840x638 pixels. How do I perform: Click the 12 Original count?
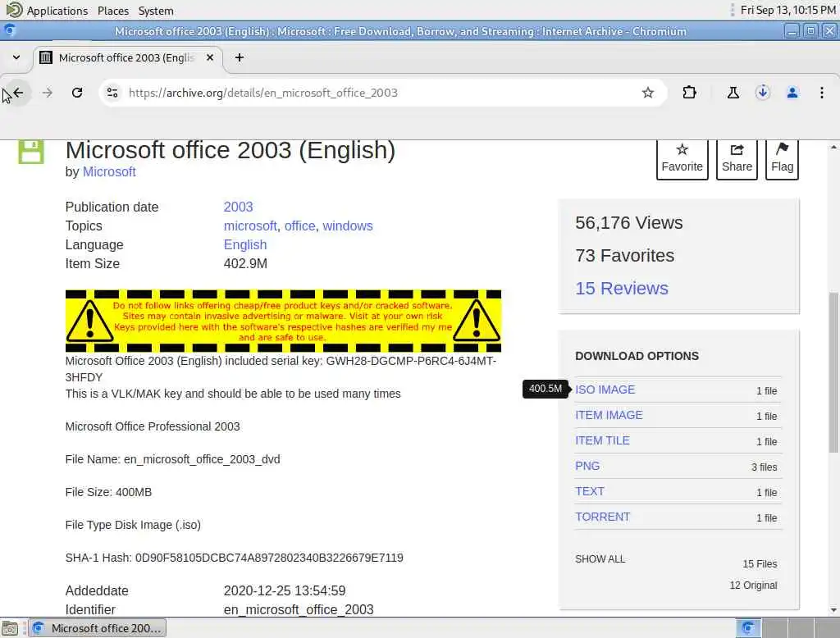click(x=753, y=586)
